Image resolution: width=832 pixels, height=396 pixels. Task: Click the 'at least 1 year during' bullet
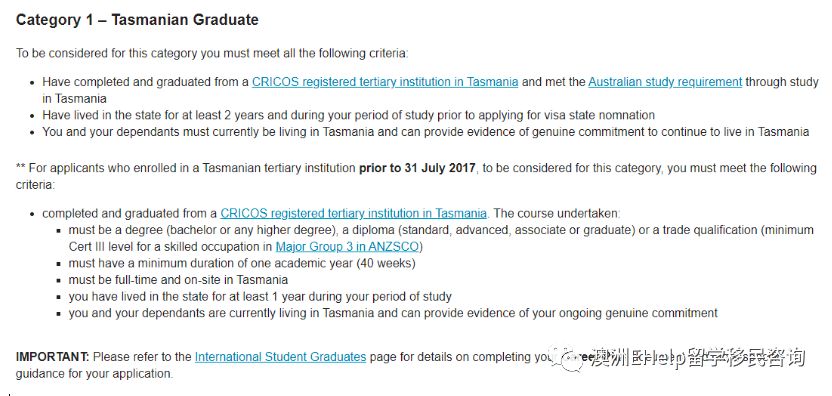coord(260,296)
